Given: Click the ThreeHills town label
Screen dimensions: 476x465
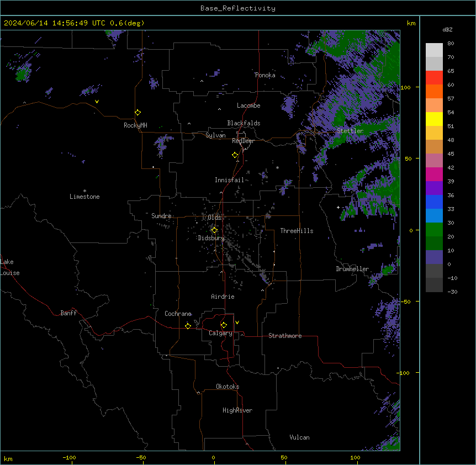Looking at the screenshot, I should (x=297, y=231).
